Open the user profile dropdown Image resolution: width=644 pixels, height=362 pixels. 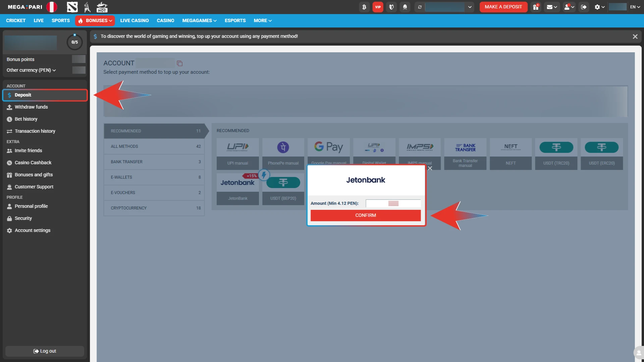click(569, 7)
